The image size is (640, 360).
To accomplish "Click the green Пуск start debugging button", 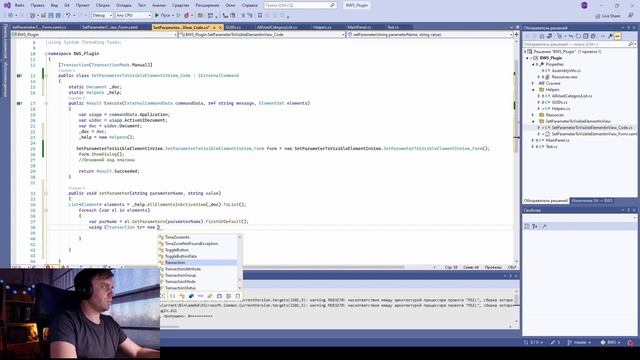I will [163, 15].
